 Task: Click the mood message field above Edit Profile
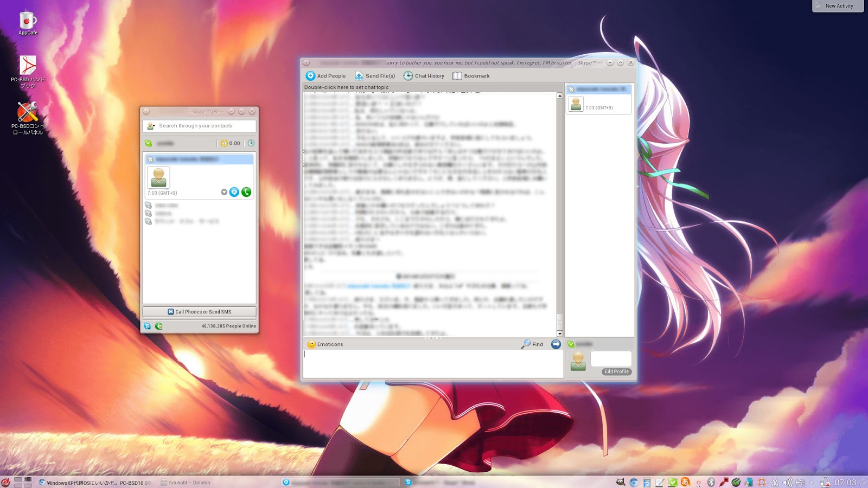[x=611, y=358]
